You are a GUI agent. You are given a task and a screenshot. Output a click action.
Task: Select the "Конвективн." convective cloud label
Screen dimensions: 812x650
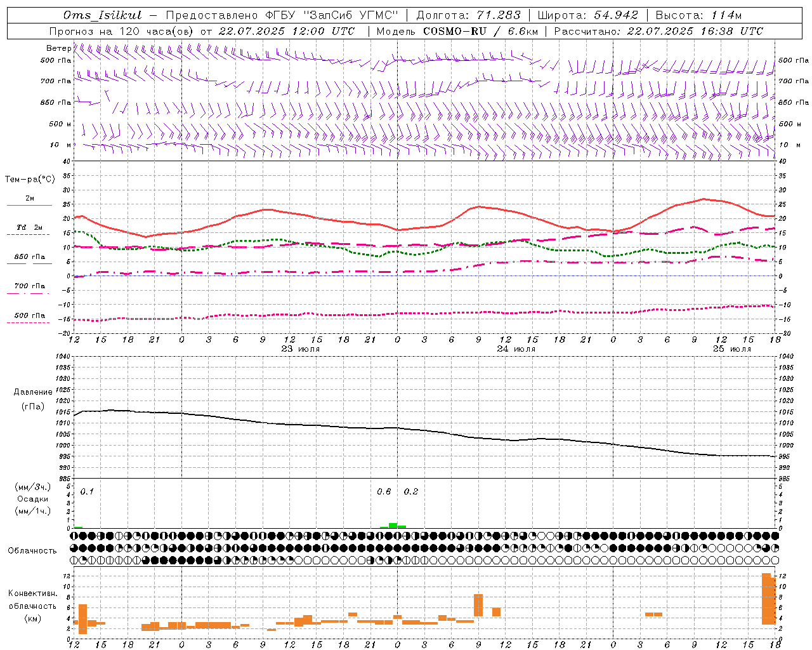(x=33, y=594)
